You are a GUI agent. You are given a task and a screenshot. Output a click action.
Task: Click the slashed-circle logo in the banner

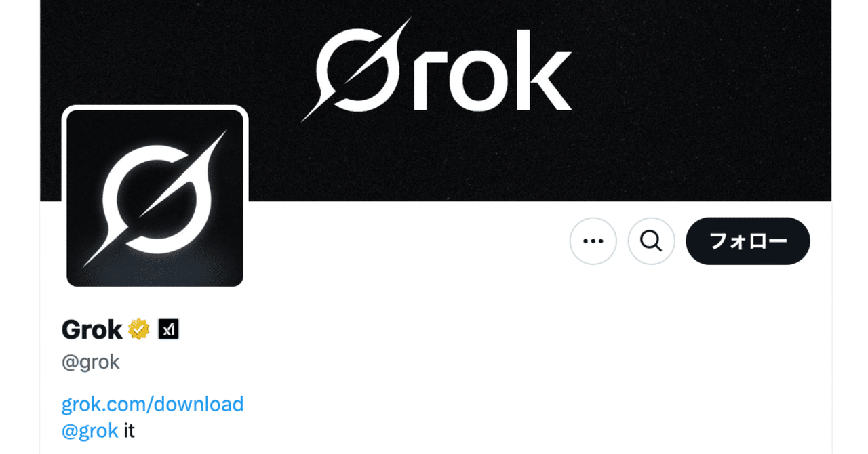click(355, 70)
